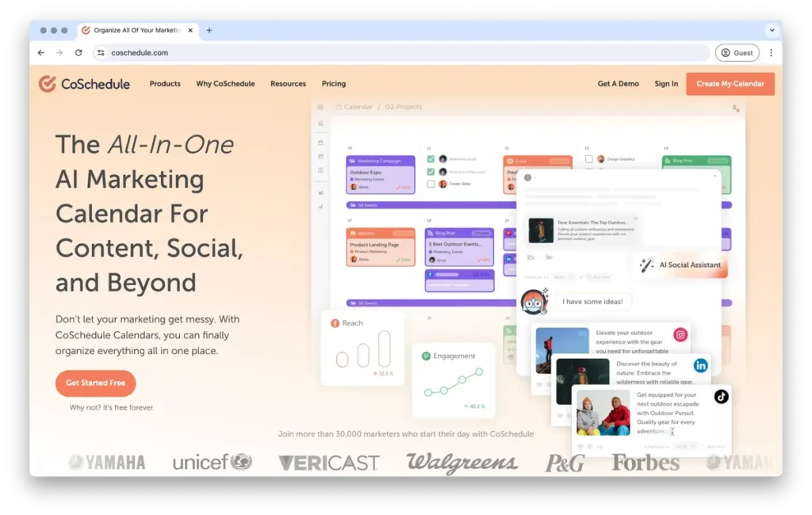
Task: Open the Resources menu
Action: pos(289,84)
